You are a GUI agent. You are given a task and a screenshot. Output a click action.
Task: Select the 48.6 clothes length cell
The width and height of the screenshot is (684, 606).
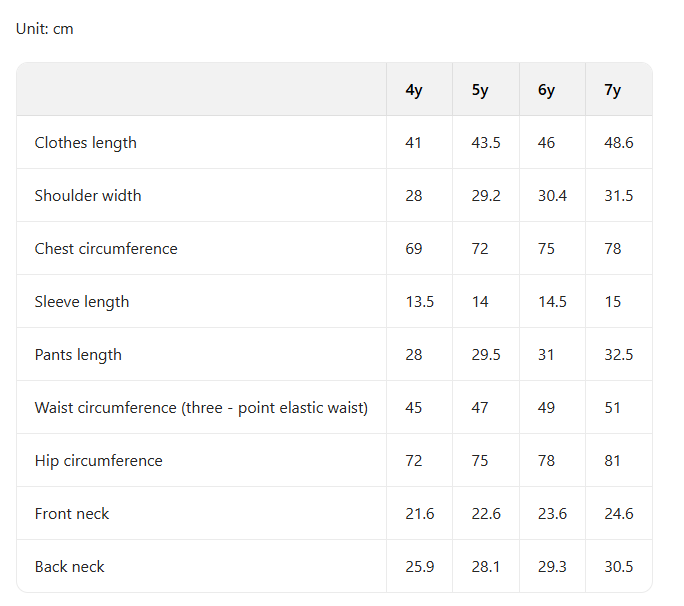[x=619, y=143]
